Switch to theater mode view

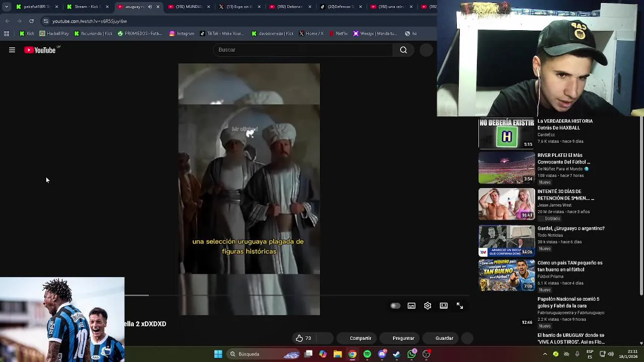444,306
